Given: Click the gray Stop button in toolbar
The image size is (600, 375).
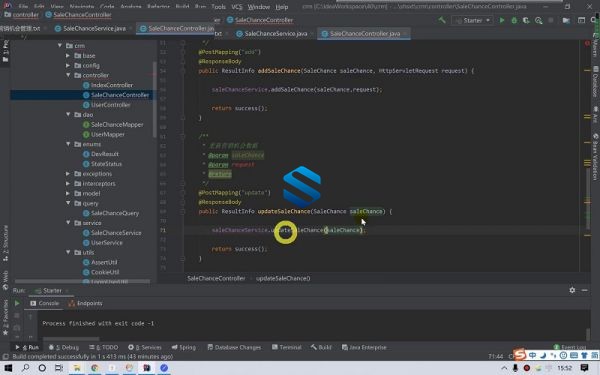Looking at the screenshot, I should click(x=551, y=20).
